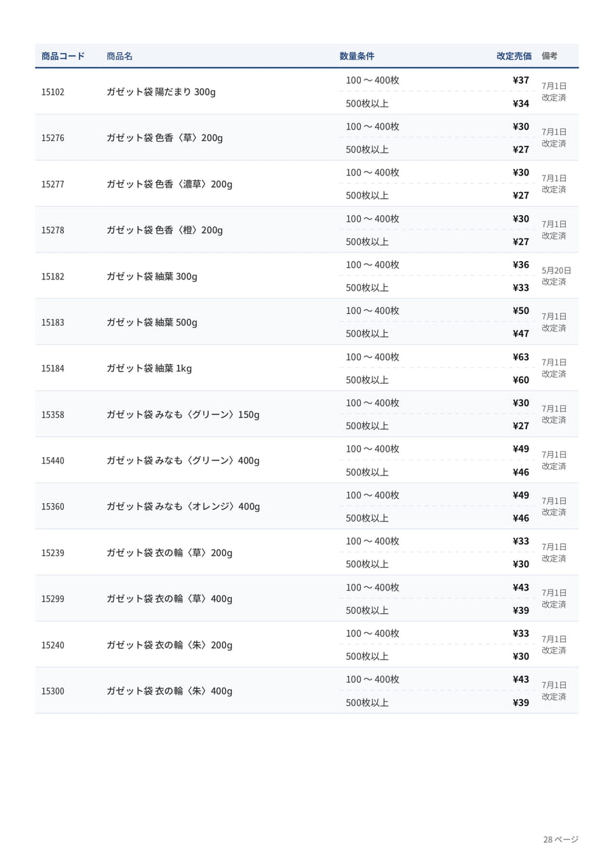The width and height of the screenshot is (614, 868).
Task: Click ガゼット袋 色香〈橙〉200g product name
Action: (x=165, y=230)
